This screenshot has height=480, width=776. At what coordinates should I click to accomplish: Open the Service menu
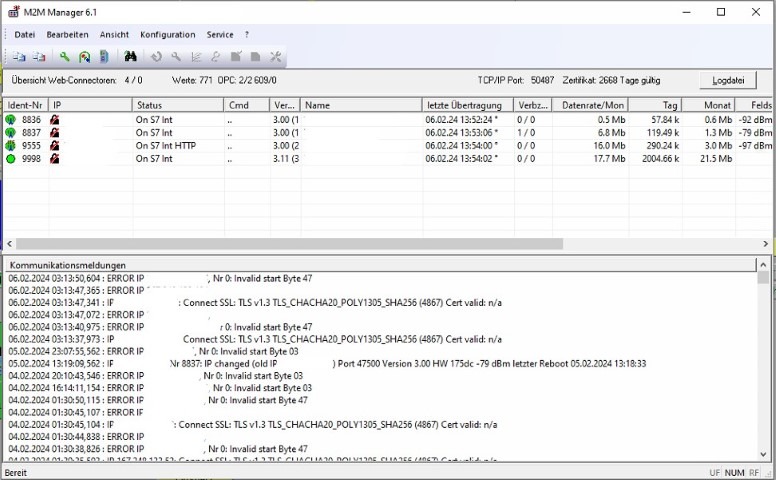click(220, 35)
